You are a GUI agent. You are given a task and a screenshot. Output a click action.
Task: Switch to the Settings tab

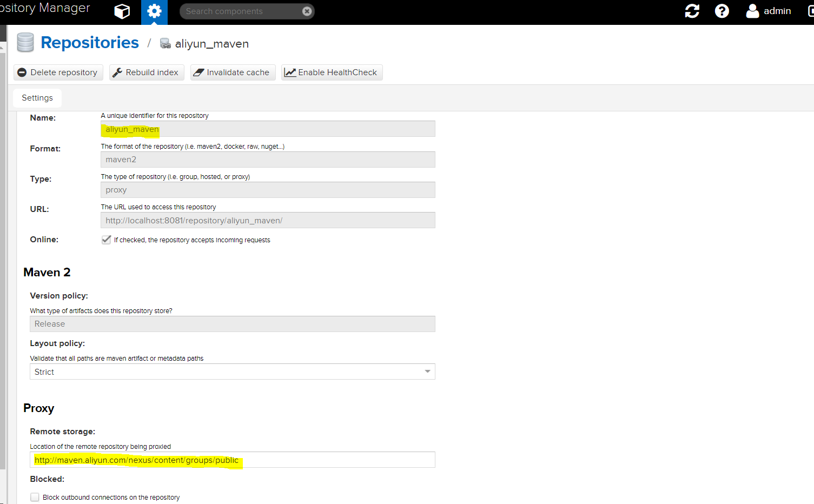tap(37, 98)
